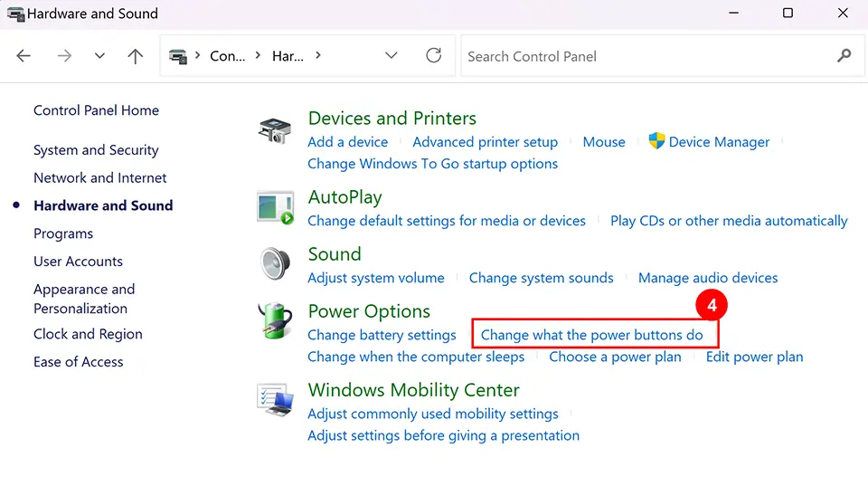Click the Hardware and Sound title bar icon
The image size is (868, 486).
pyautogui.click(x=16, y=14)
